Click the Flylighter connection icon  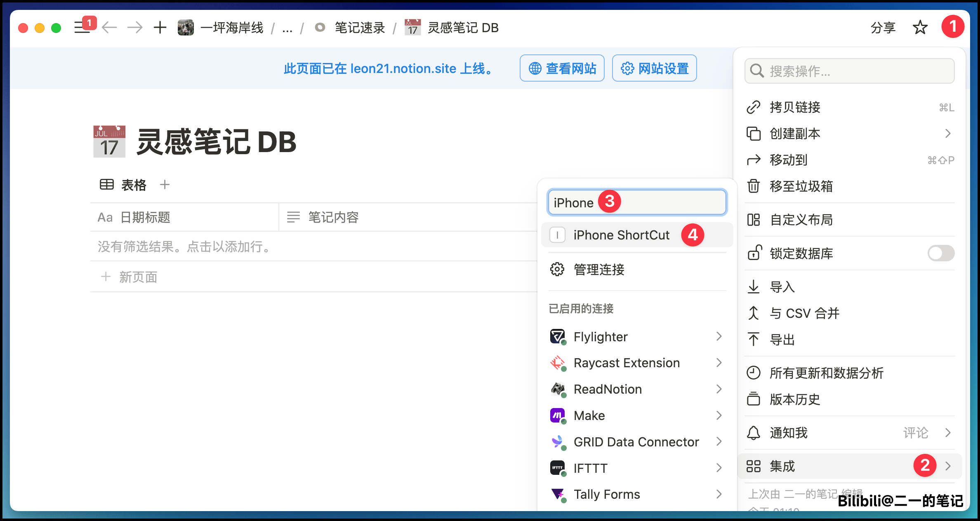(x=558, y=336)
